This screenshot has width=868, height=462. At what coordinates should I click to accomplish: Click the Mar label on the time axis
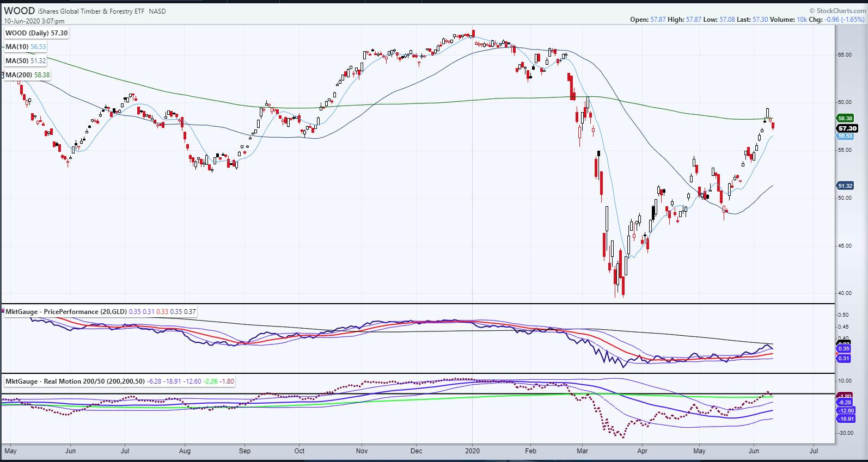583,451
